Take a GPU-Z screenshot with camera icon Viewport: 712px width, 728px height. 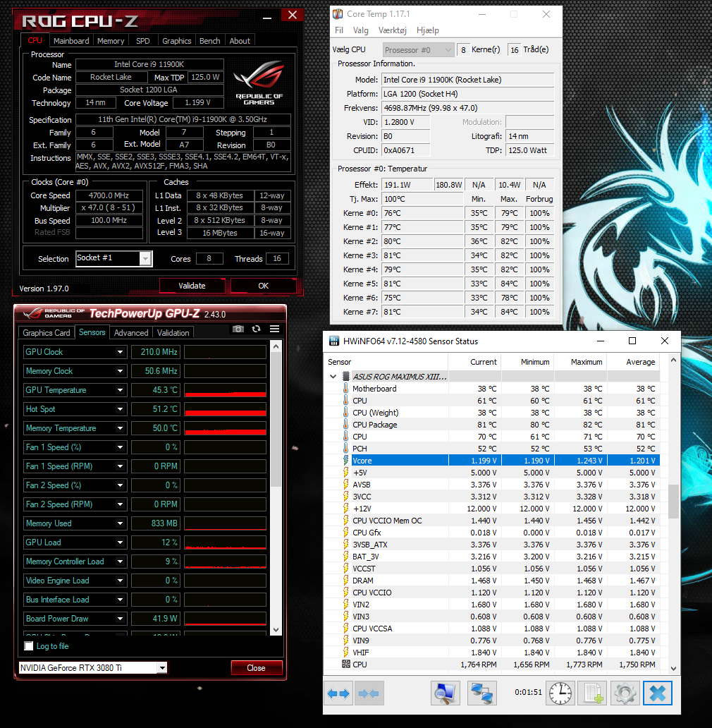coord(238,329)
